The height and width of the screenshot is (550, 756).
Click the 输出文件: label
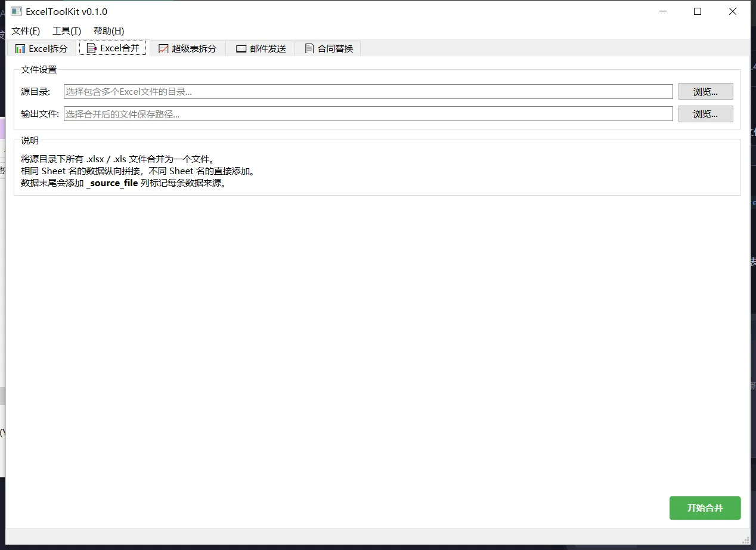[x=40, y=114]
